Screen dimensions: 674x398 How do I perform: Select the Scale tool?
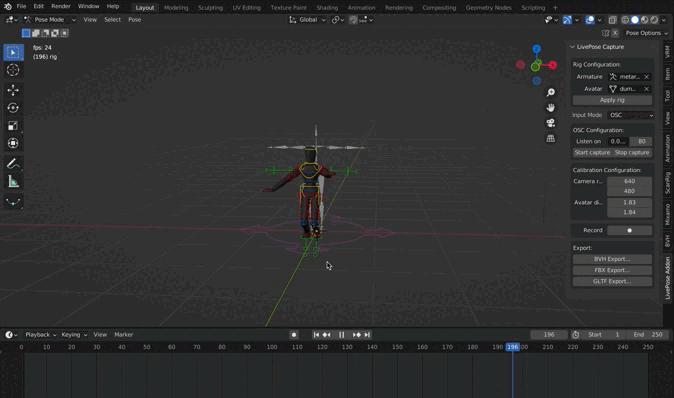[13, 126]
